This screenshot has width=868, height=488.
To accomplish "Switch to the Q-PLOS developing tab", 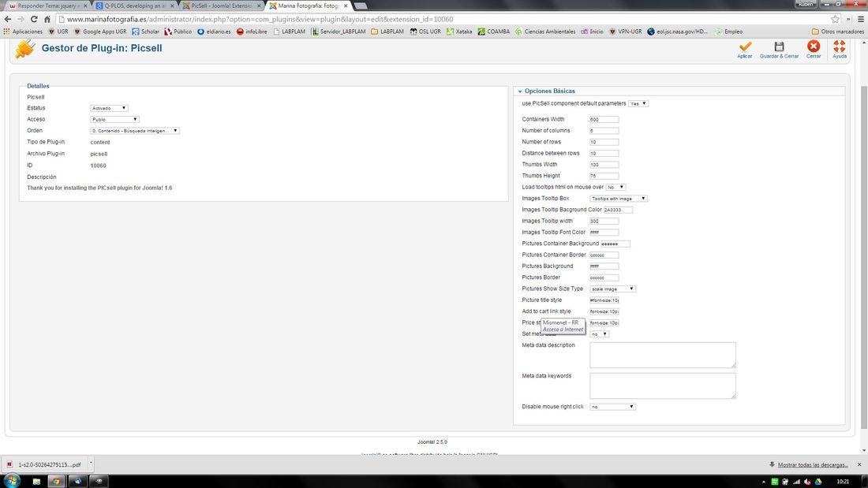I will [x=134, y=6].
